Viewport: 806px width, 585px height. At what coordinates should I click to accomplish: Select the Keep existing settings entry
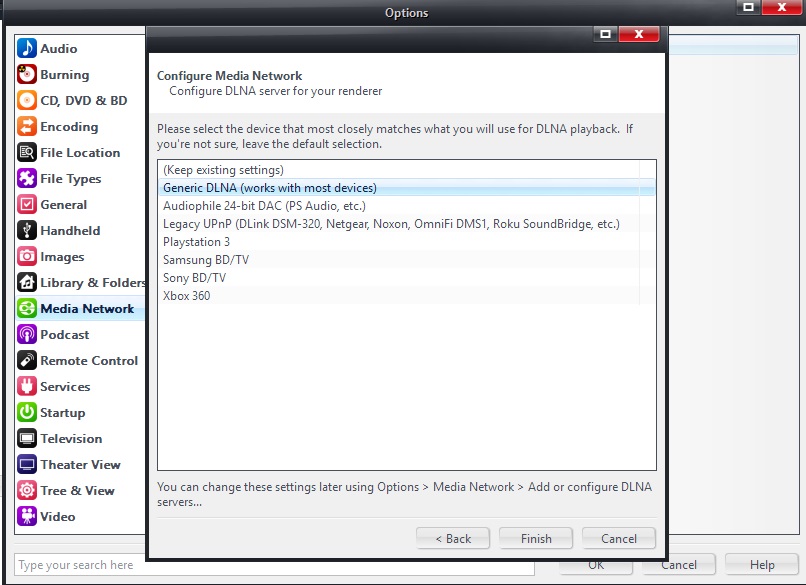[223, 170]
